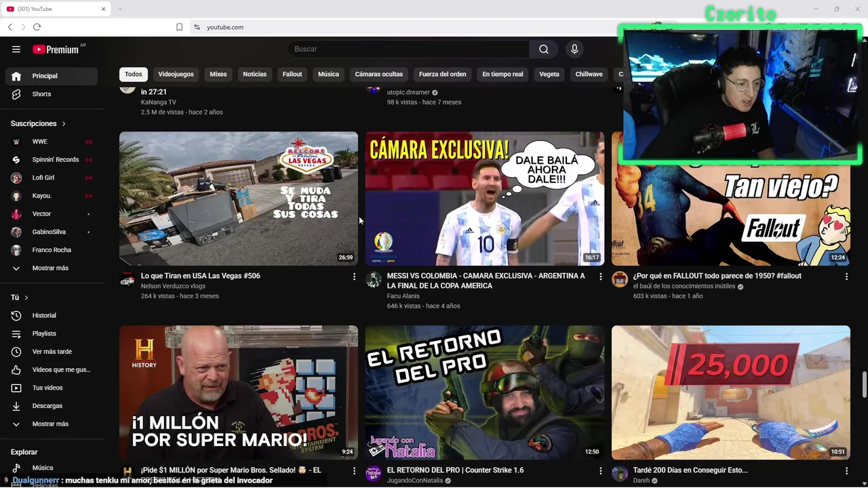Select the Videojuegos filter chip
Viewport: 868px width, 488px height.
point(176,75)
